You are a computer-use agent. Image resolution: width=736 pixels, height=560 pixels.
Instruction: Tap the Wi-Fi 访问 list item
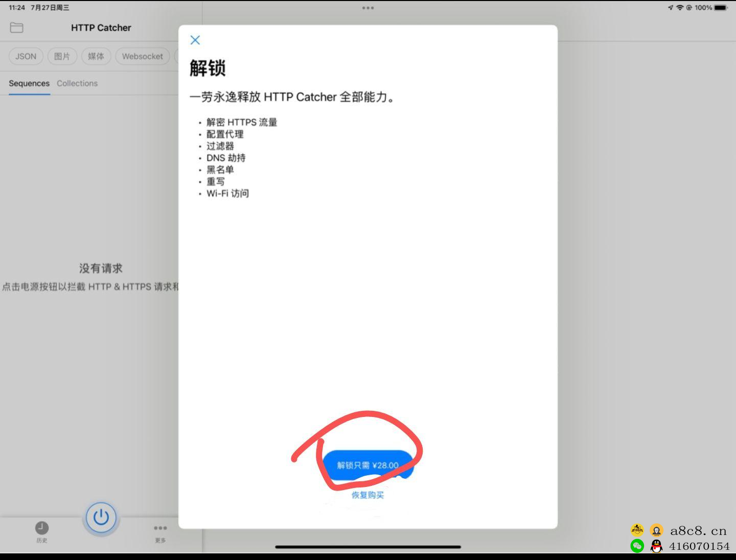[x=227, y=193]
